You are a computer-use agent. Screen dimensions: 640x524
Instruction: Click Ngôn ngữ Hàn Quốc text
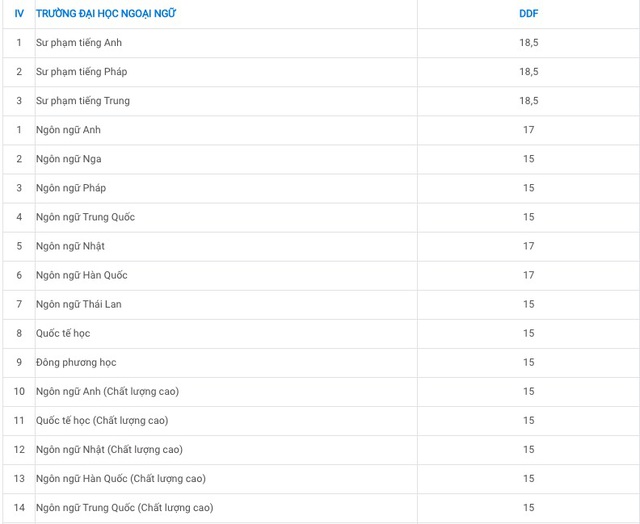click(x=82, y=275)
